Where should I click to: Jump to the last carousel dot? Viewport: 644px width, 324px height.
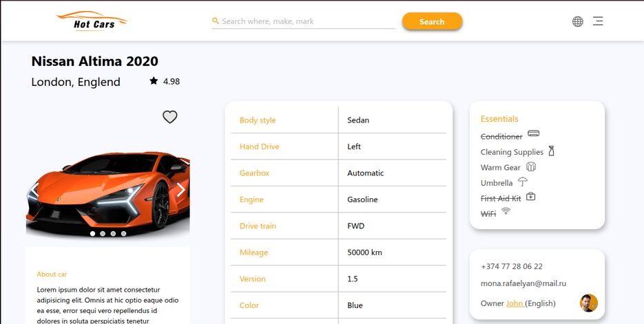coord(123,234)
